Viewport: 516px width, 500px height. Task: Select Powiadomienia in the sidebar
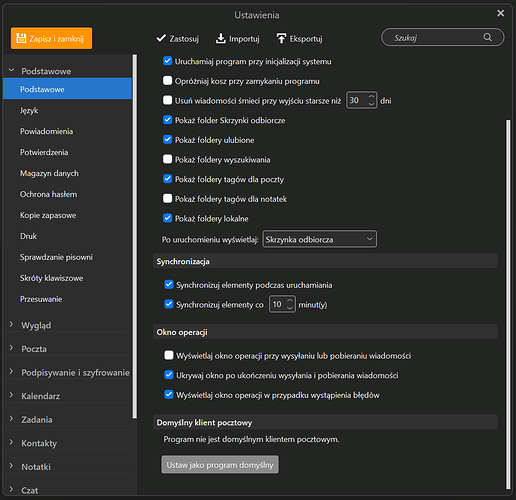(x=46, y=131)
